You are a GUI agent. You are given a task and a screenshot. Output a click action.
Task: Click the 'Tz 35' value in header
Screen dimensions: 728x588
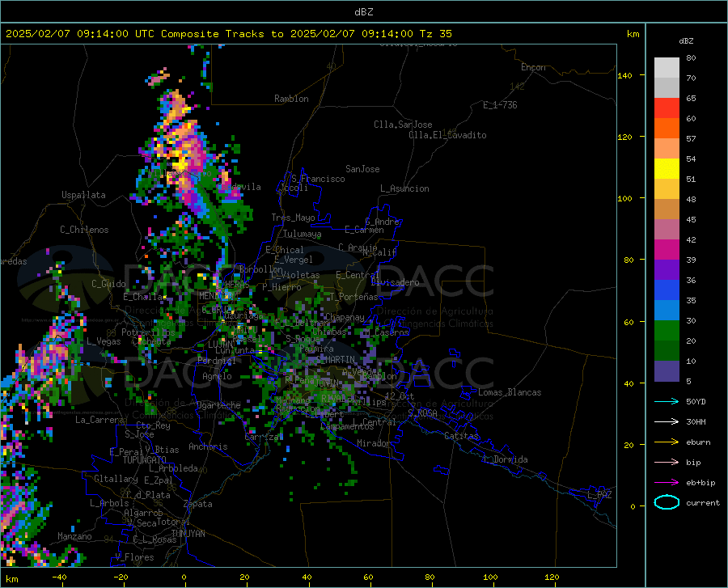435,34
